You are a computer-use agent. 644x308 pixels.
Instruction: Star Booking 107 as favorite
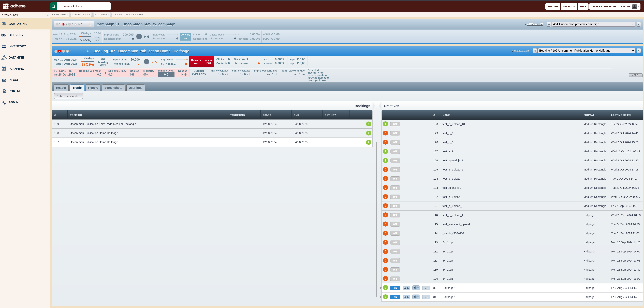tap(87, 51)
